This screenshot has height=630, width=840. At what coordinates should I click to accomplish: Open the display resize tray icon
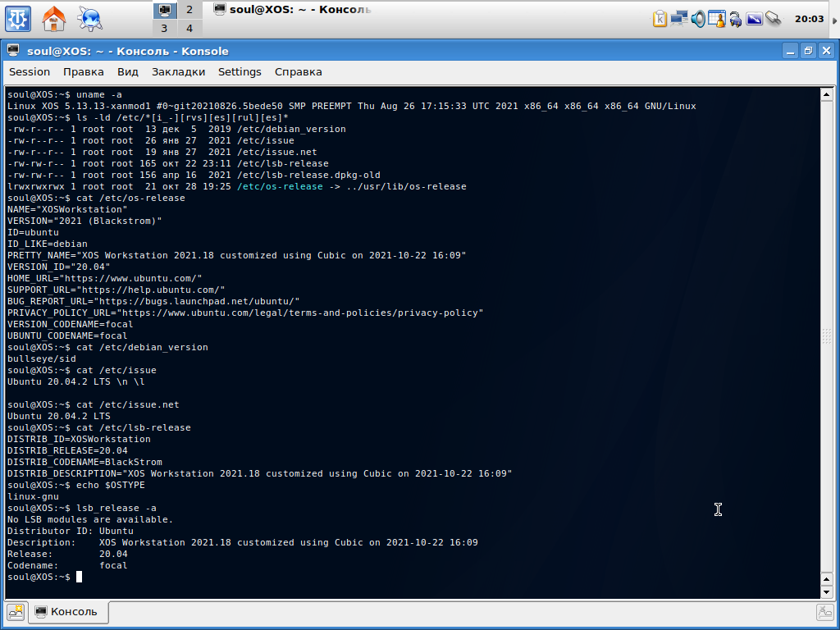pyautogui.click(x=755, y=20)
